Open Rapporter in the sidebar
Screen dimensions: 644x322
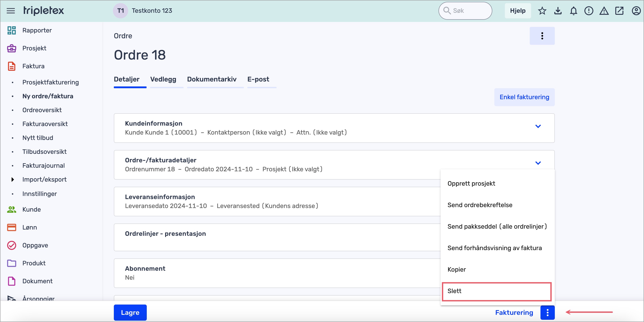tap(37, 30)
